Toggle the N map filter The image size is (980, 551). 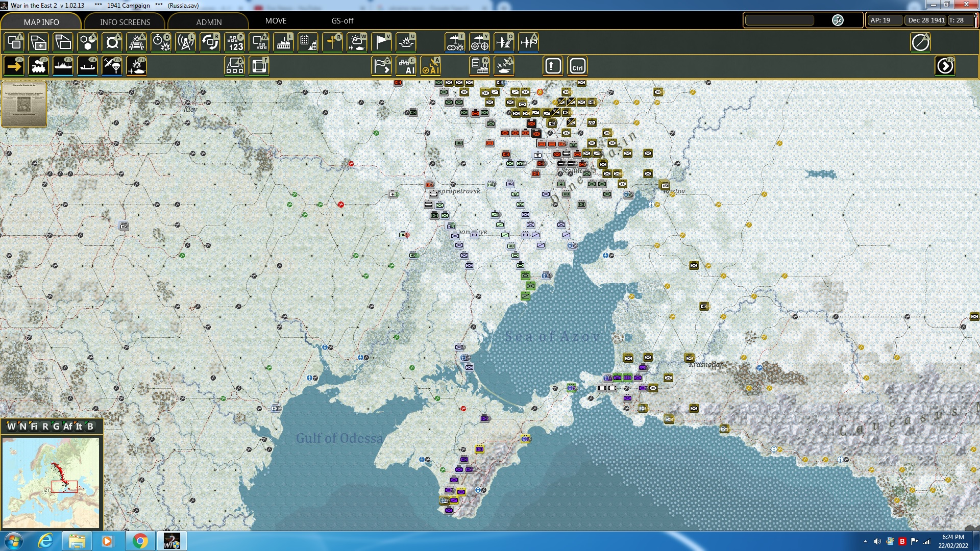[x=22, y=427]
